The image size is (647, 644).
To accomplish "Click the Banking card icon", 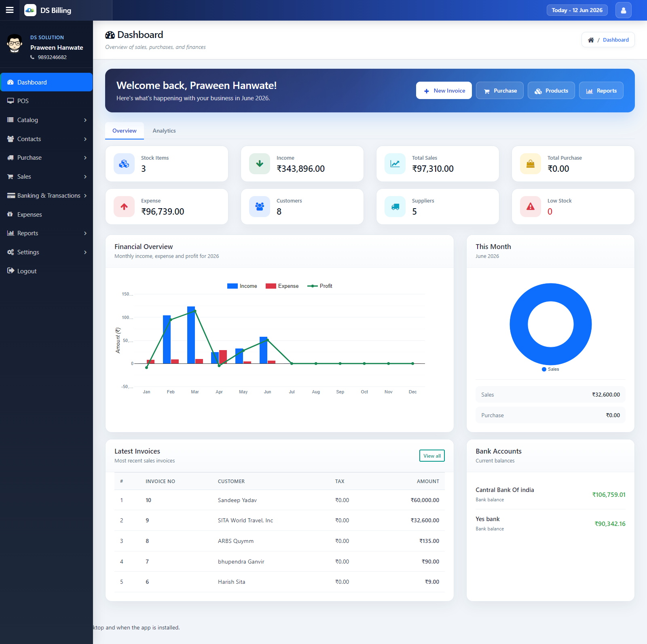I will point(11,196).
